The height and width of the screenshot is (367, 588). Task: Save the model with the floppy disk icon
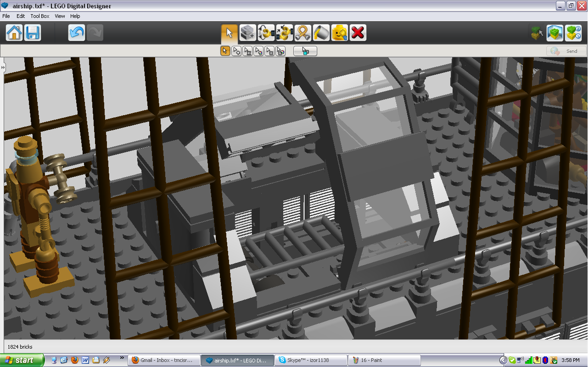(x=33, y=33)
